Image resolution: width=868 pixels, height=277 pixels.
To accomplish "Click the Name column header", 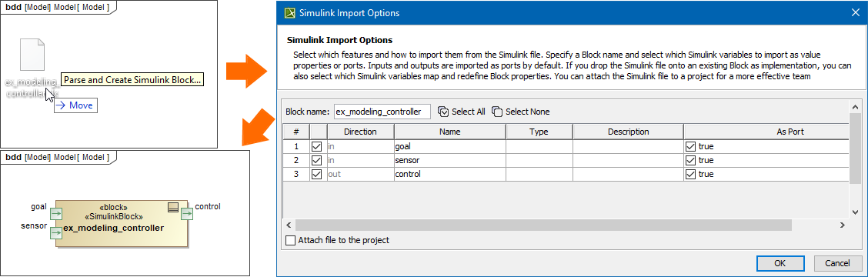I will point(450,132).
